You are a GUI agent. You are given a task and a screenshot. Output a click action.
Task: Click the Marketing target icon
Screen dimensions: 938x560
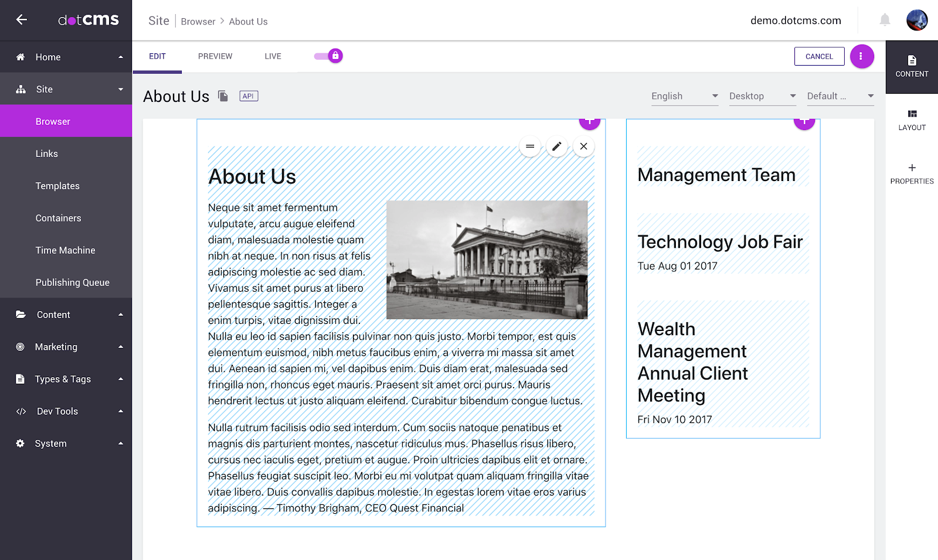tap(21, 347)
